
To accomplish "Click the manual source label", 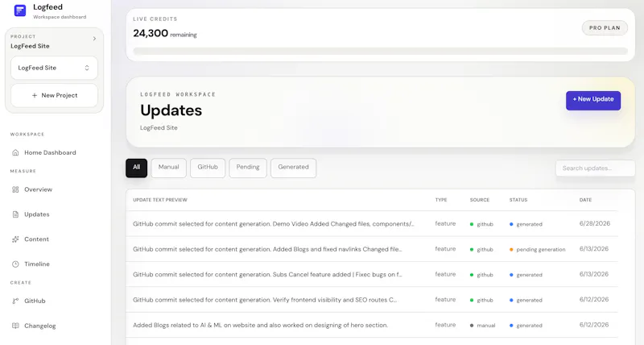I will point(482,326).
